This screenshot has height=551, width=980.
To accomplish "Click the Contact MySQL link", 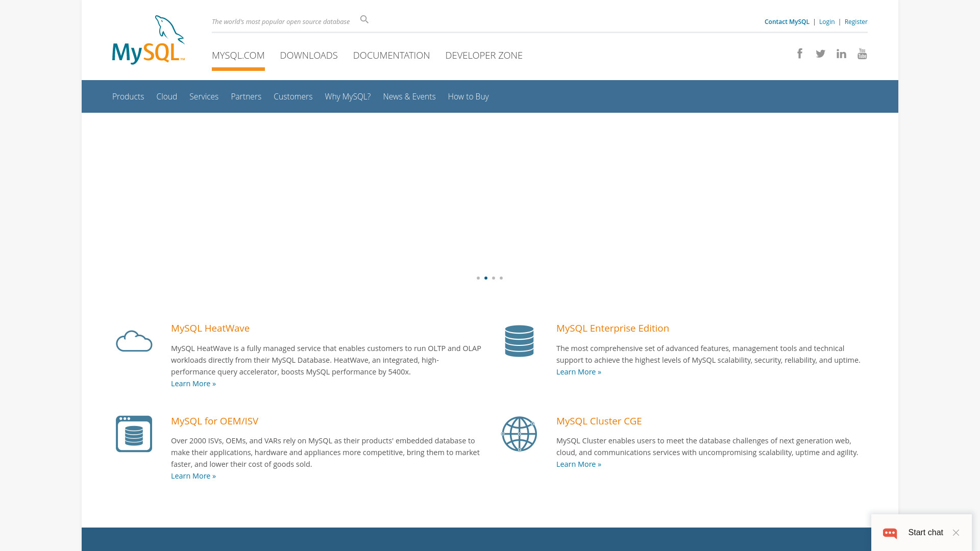I will [787, 21].
